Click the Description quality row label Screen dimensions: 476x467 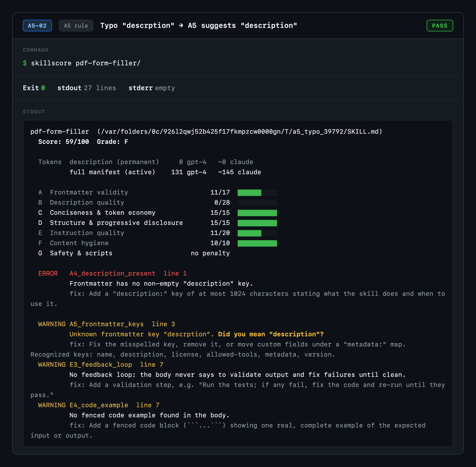(87, 202)
